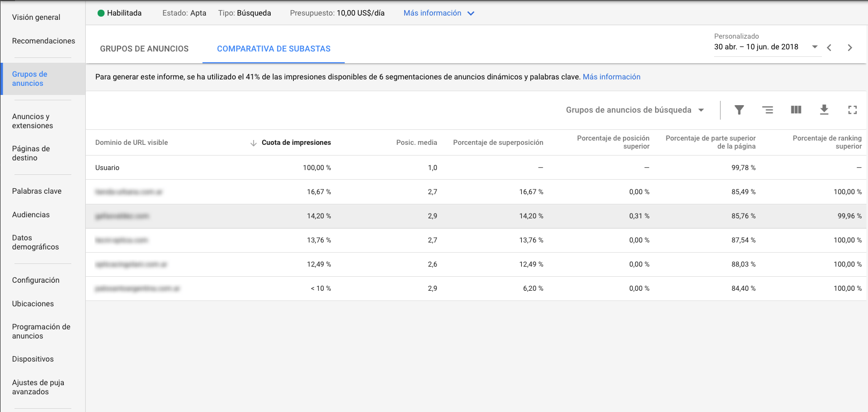
Task: Click Más información link in header
Action: point(432,13)
